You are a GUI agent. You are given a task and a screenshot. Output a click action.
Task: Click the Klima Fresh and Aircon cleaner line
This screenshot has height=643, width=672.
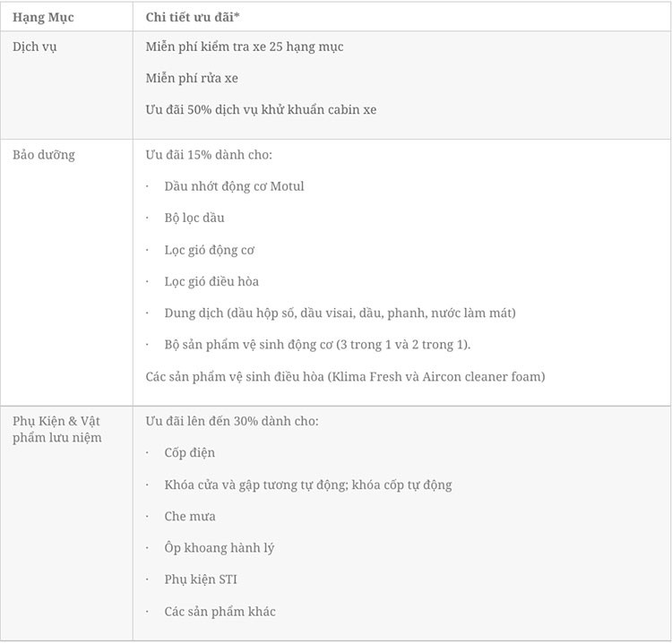345,376
